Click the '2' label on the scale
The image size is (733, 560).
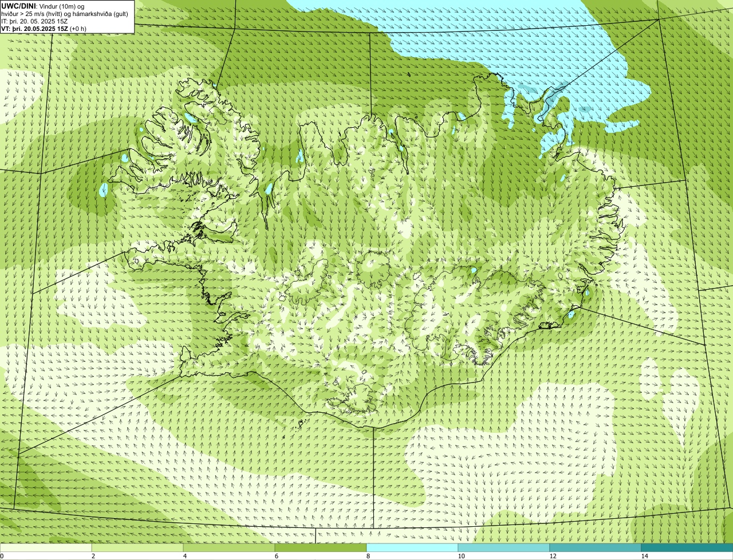pos(93,556)
